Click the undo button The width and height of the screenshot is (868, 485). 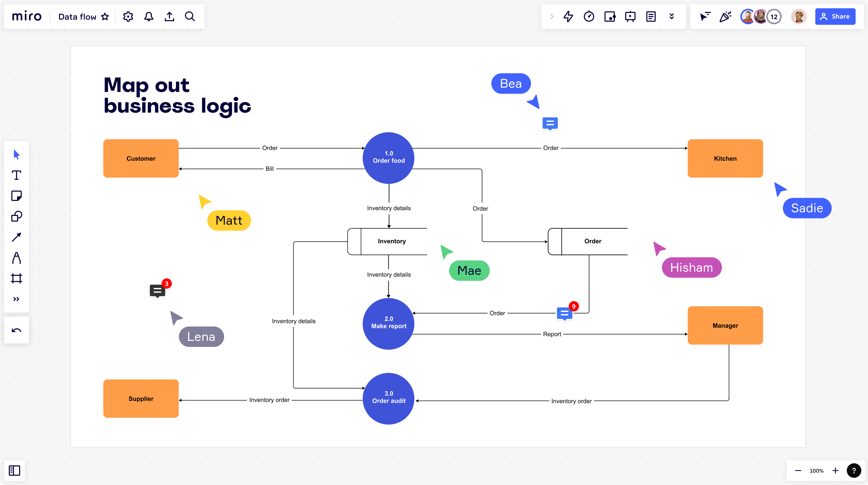16,330
